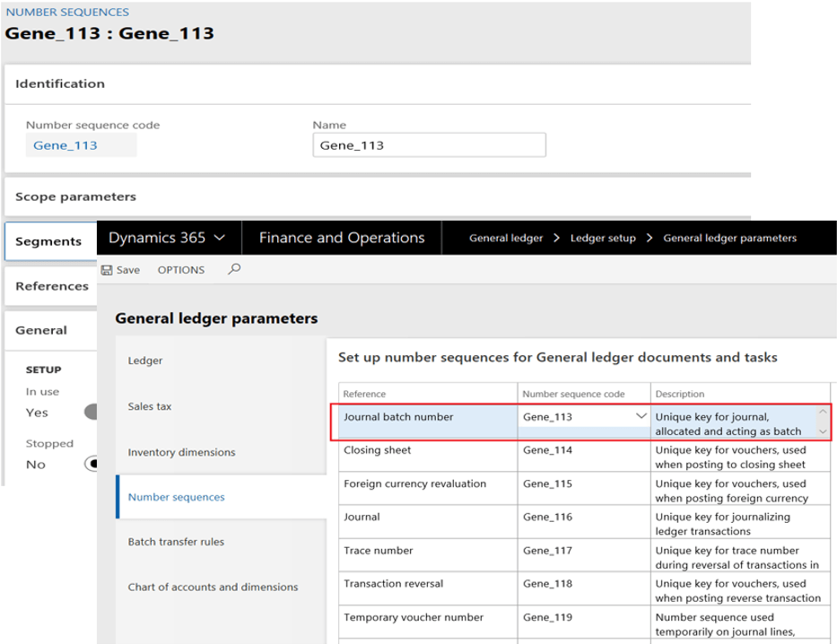Collapse the Identification section
Viewport: 837px width, 644px height.
coord(60,83)
